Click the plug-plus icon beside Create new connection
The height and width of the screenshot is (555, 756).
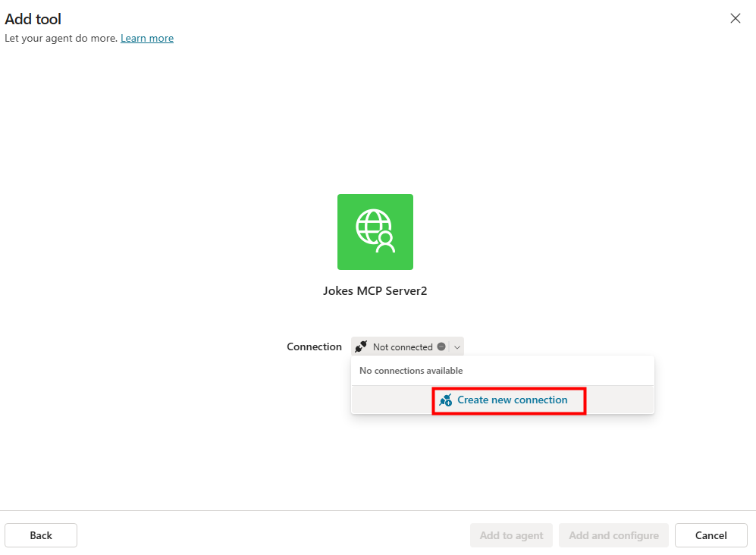(446, 400)
